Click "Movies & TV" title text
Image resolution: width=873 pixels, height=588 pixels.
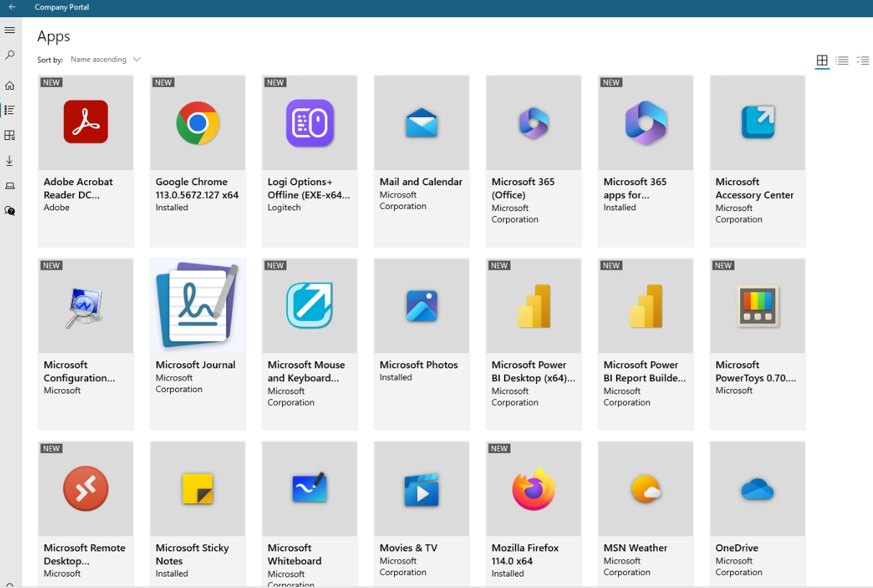[x=409, y=548]
